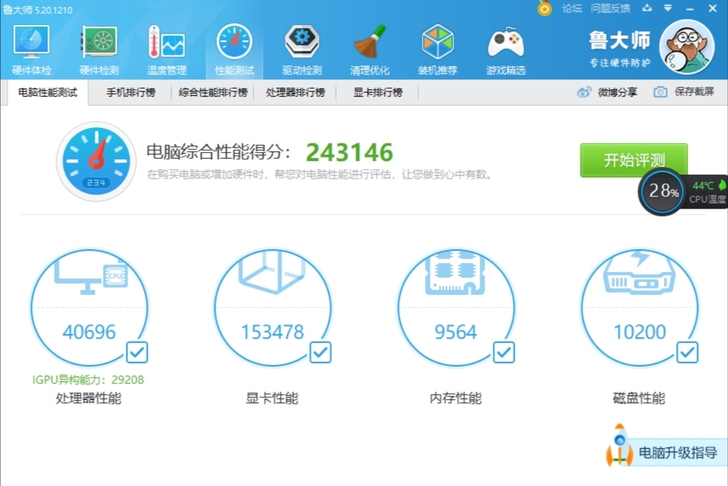Click 保存截屏 save screenshot
This screenshot has height=486, width=728.
tap(684, 92)
